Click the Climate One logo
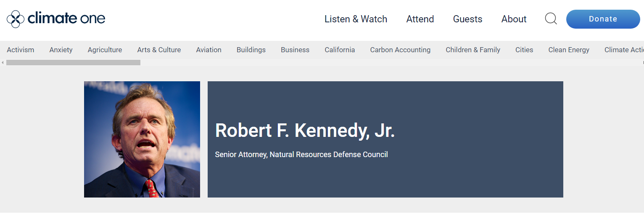The width and height of the screenshot is (644, 219). click(56, 19)
